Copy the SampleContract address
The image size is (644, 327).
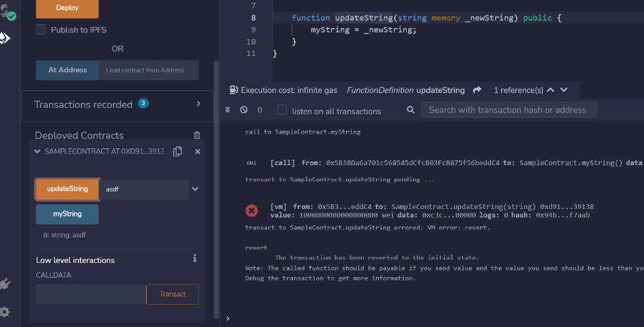(177, 152)
